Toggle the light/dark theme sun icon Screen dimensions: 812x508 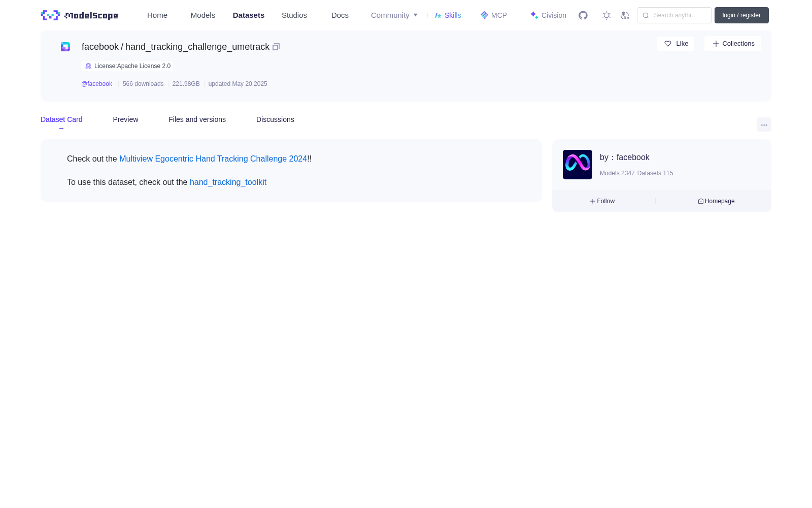(x=606, y=15)
